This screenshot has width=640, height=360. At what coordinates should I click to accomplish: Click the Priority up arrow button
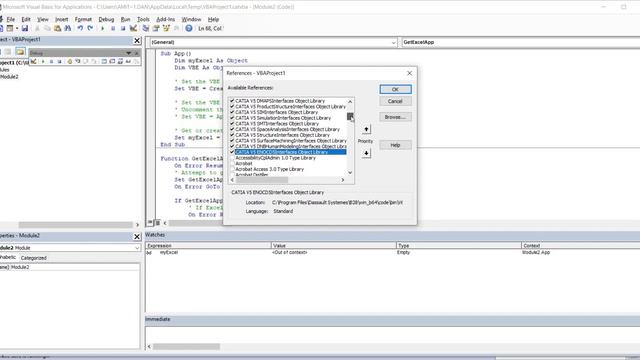[x=366, y=129]
